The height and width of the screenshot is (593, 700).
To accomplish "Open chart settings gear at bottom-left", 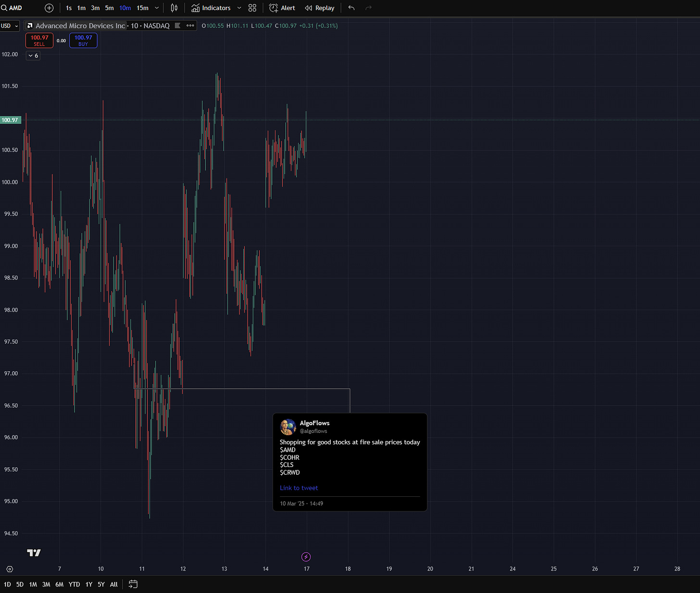I will pyautogui.click(x=10, y=569).
